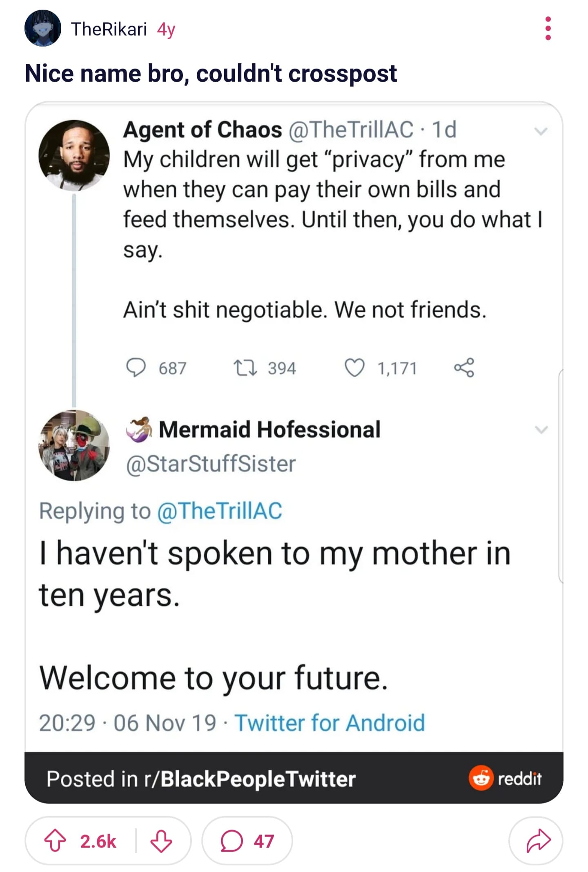Tap the retweet icon showing 394

tap(245, 367)
